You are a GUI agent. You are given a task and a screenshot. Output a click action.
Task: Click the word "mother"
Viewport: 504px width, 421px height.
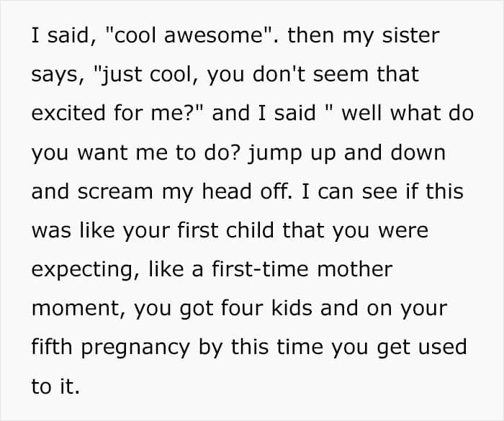(354, 269)
